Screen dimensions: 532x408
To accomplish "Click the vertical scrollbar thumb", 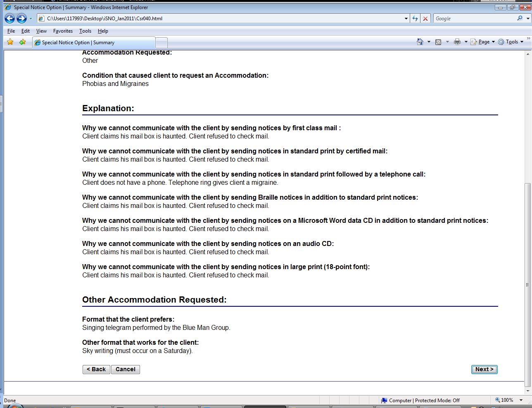I will [527, 285].
